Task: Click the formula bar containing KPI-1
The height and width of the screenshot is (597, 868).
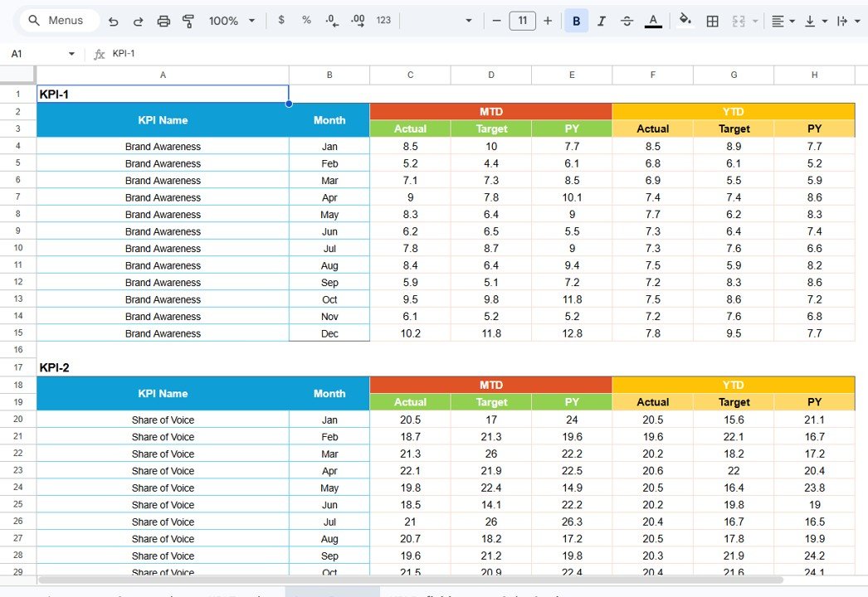Action: (x=487, y=54)
